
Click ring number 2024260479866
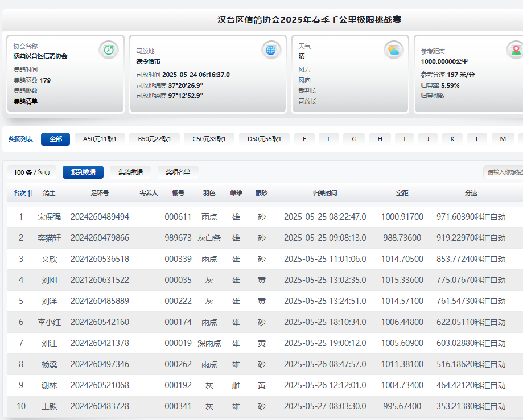click(x=100, y=238)
